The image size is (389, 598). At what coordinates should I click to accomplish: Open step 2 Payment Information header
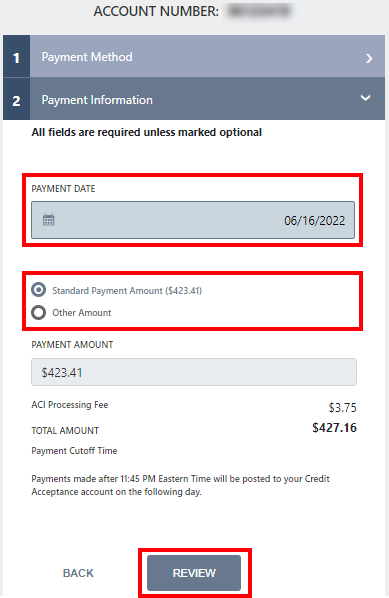pos(207,99)
